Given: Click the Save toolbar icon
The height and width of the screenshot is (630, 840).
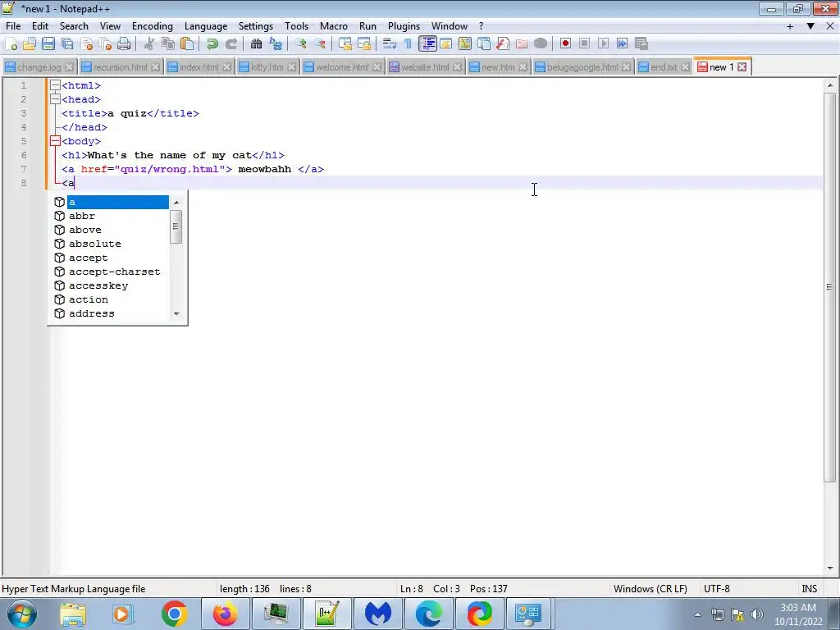Looking at the screenshot, I should click(x=48, y=44).
